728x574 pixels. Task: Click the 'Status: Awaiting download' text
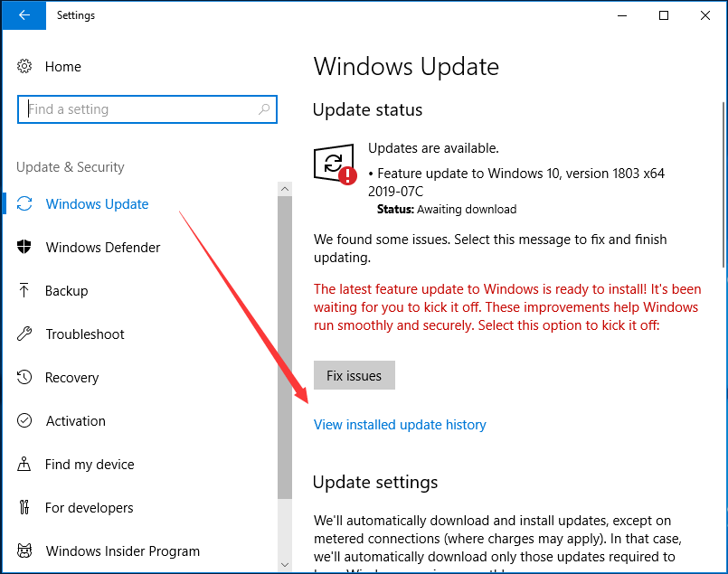447,210
